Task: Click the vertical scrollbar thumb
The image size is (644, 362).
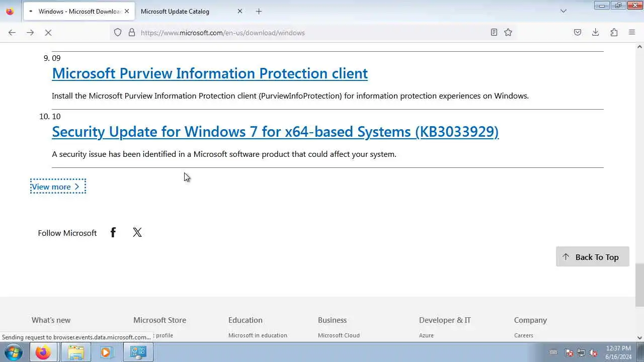Action: (x=639, y=285)
